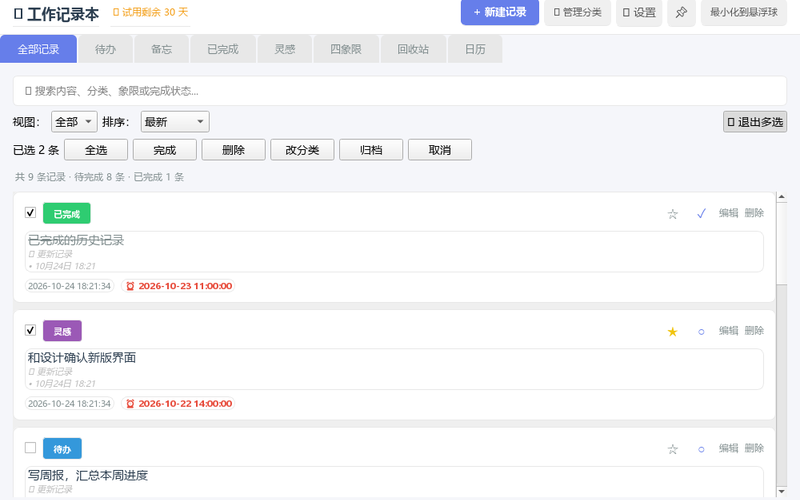Click text 已完成的历史记录
Image resolution: width=800 pixels, height=500 pixels.
point(76,240)
